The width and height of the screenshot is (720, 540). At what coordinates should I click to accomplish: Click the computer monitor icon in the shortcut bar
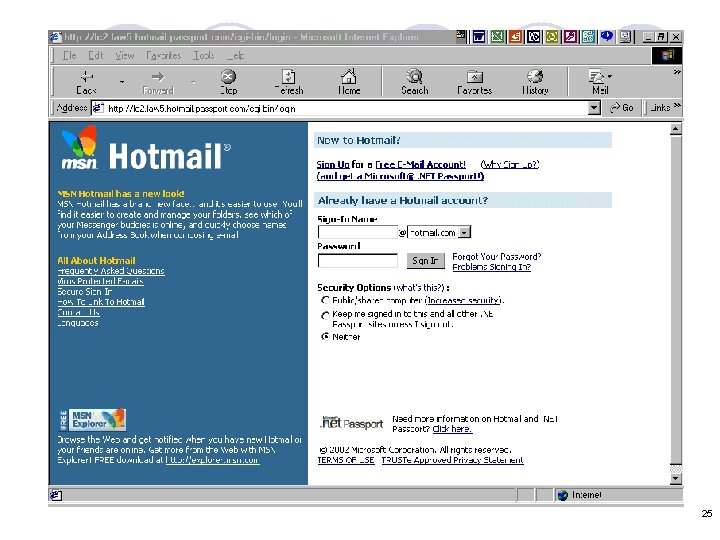pos(625,37)
